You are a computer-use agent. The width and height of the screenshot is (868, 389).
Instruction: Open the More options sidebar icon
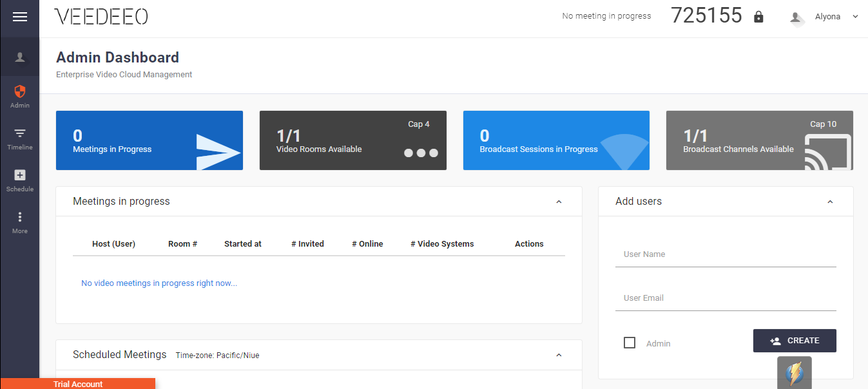click(x=20, y=218)
